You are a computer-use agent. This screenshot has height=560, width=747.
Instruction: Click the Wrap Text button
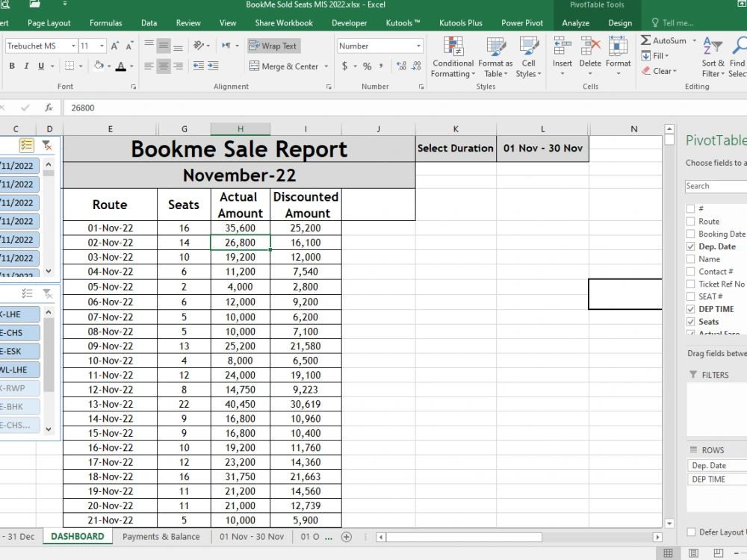[x=273, y=46]
